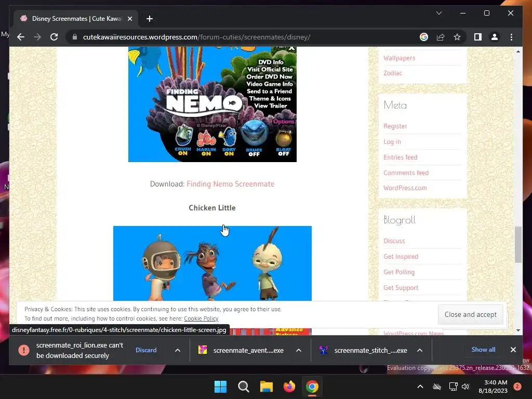532x399 pixels.
Task: Open the Discuss blogroll link
Action: tap(394, 241)
